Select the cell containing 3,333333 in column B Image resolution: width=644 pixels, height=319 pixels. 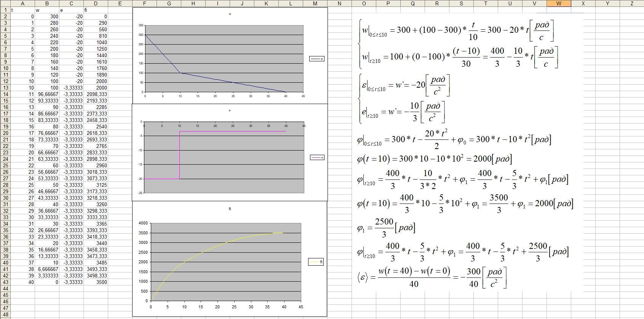(x=47, y=276)
